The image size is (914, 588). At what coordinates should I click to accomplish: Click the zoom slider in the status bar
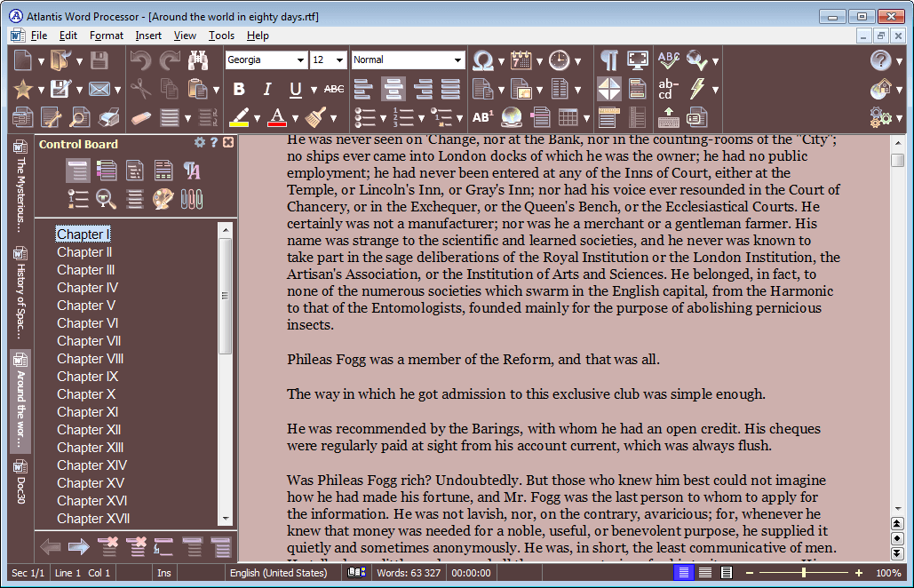(x=804, y=573)
